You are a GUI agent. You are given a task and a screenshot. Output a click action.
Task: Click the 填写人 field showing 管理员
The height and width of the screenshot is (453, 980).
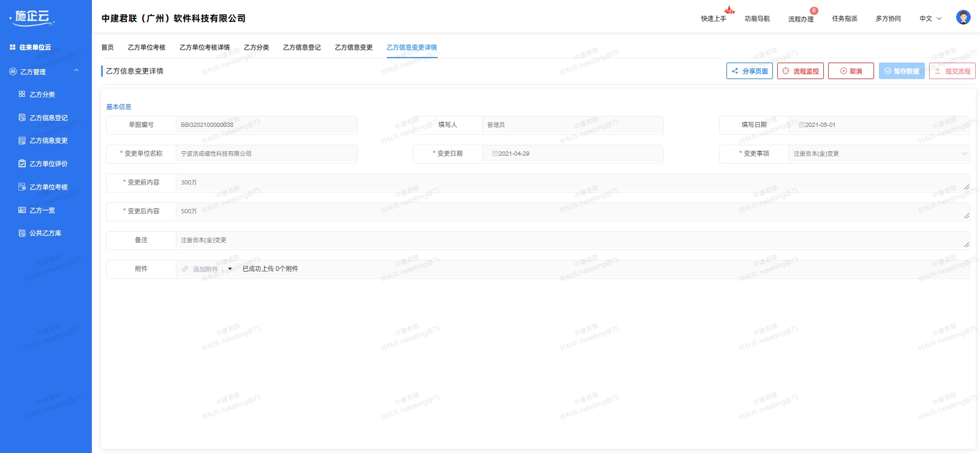click(573, 125)
